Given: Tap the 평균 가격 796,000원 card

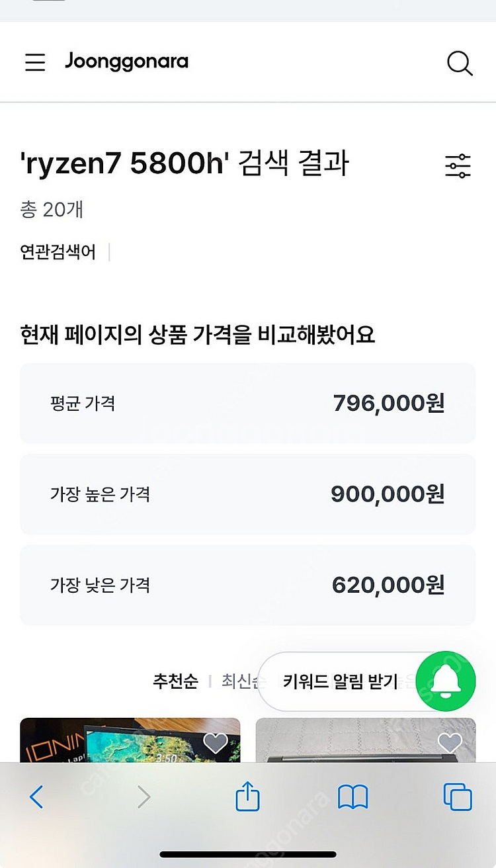Looking at the screenshot, I should [247, 403].
